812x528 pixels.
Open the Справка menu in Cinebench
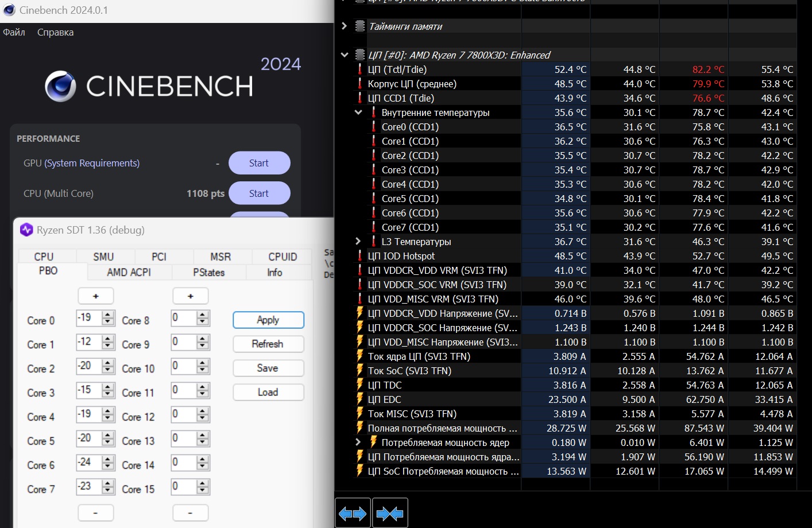(x=55, y=32)
